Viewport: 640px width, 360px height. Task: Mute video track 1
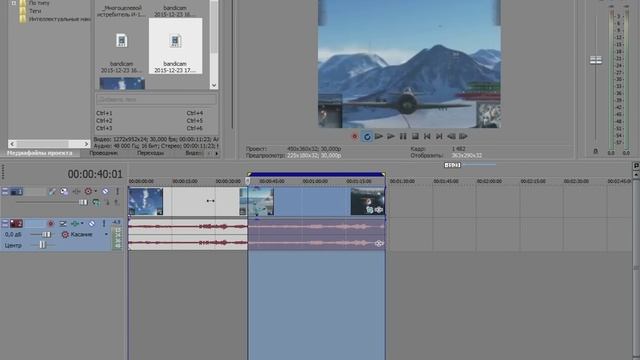[x=105, y=191]
